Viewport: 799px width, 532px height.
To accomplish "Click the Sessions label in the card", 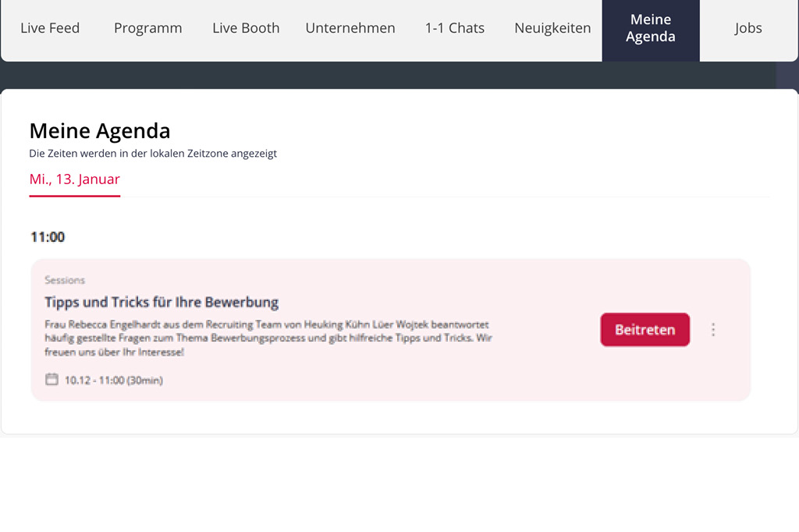I will point(65,280).
